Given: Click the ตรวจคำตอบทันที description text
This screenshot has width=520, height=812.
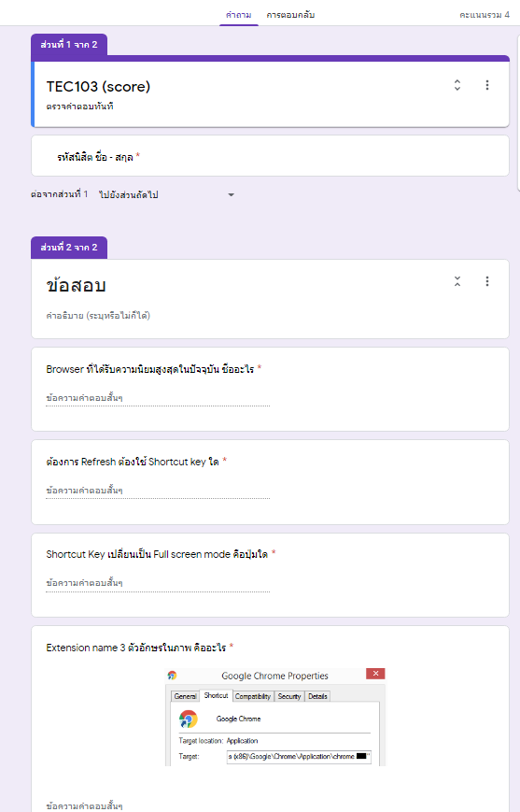Looking at the screenshot, I should pos(79,107).
